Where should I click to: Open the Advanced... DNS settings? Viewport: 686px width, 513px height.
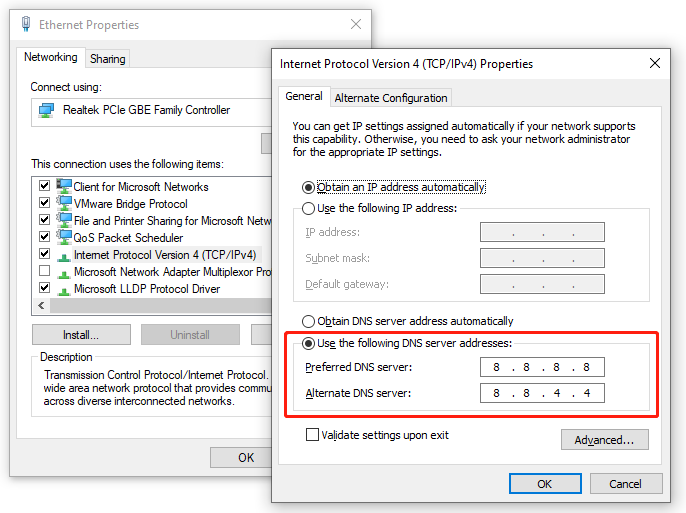click(605, 440)
